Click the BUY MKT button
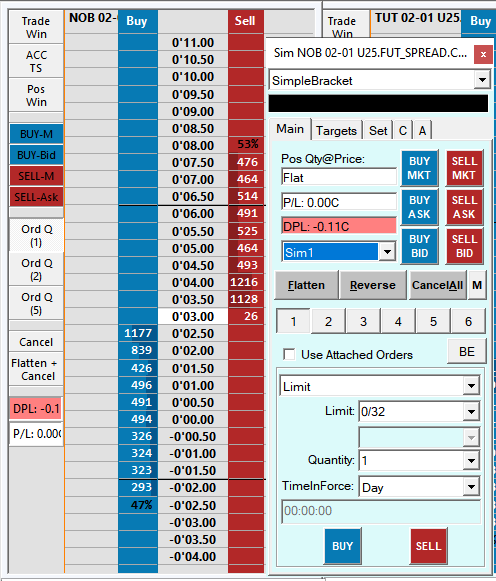Viewport: 496px width, 581px height. [419, 168]
